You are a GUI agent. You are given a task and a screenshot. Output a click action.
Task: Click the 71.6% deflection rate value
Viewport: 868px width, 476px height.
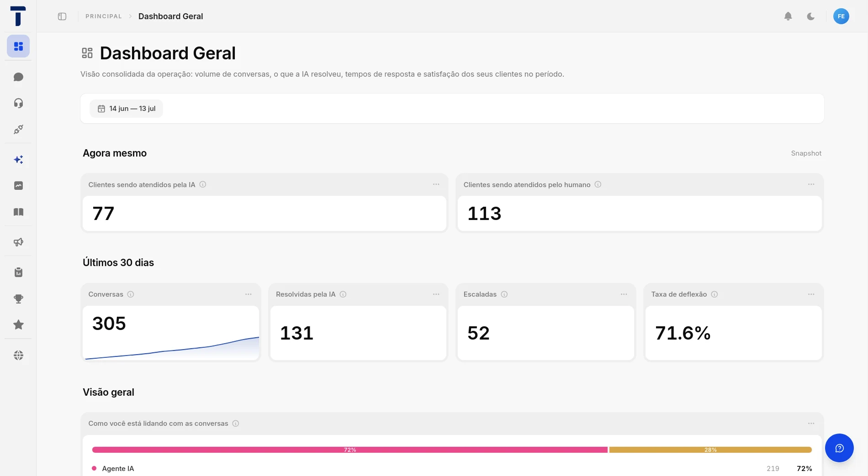683,333
